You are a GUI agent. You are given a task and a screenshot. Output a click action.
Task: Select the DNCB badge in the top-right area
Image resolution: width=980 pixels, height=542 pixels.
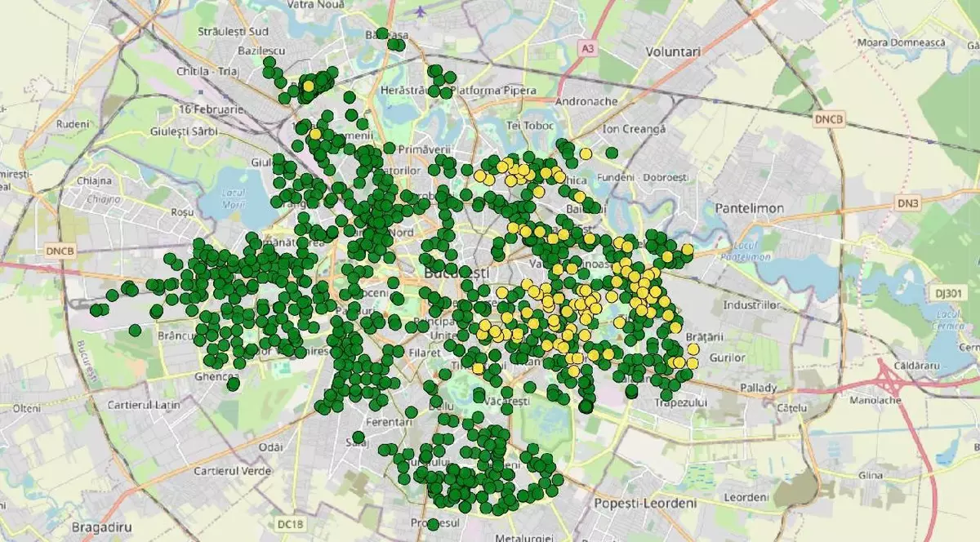[x=830, y=119]
